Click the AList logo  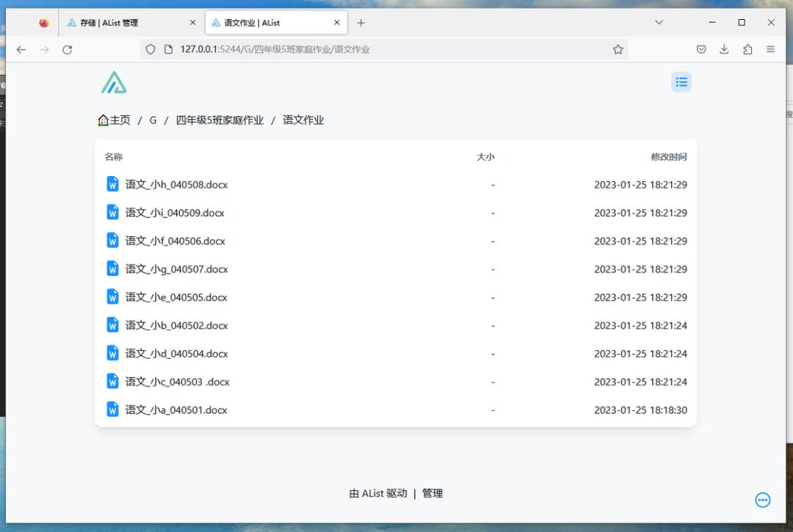tap(114, 82)
